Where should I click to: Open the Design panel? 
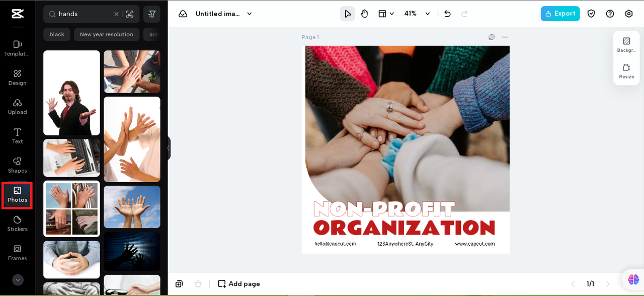click(18, 78)
